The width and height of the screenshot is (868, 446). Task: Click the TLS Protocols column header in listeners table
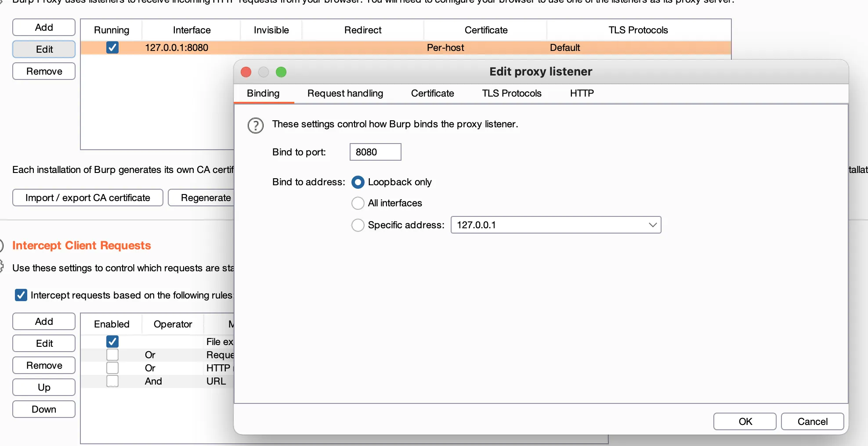point(638,30)
